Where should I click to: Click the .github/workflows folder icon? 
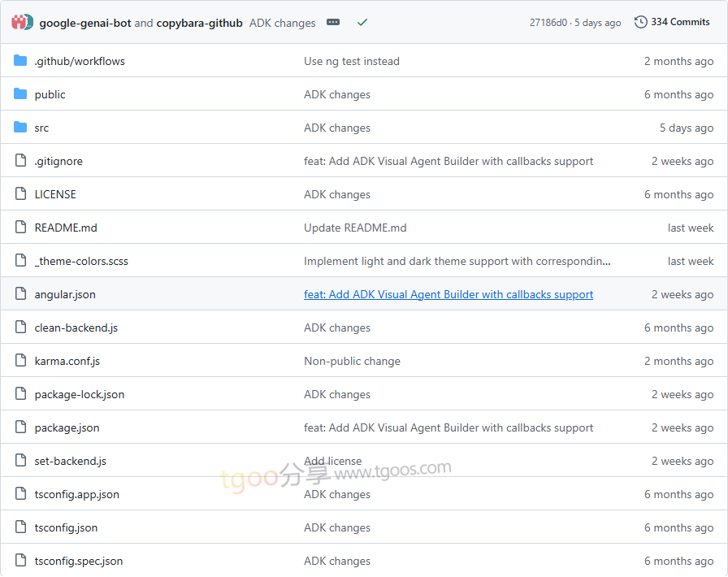pos(20,61)
